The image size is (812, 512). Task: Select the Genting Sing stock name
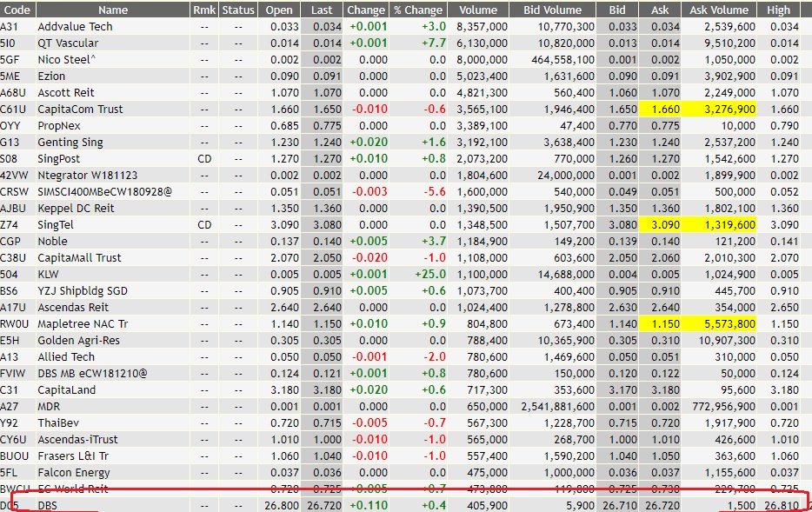point(70,143)
